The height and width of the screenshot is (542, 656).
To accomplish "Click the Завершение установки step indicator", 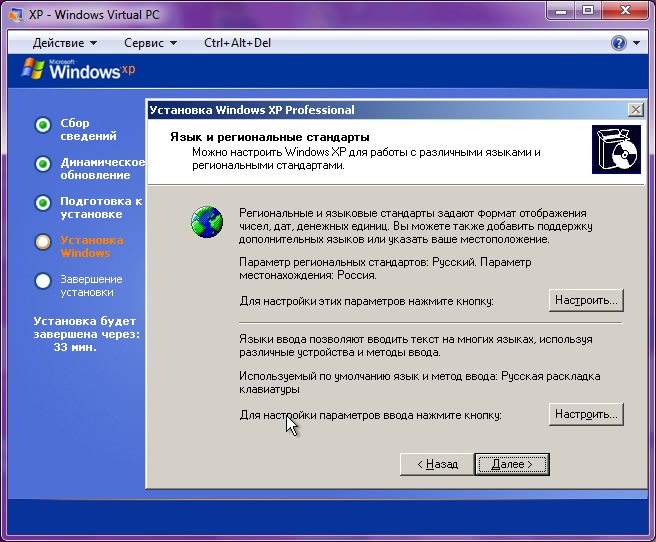I will click(43, 281).
